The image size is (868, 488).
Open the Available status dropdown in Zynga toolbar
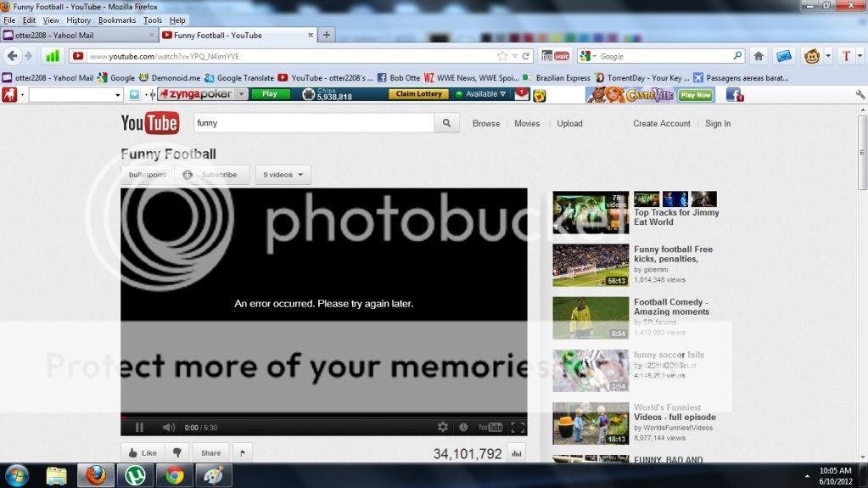tap(482, 94)
